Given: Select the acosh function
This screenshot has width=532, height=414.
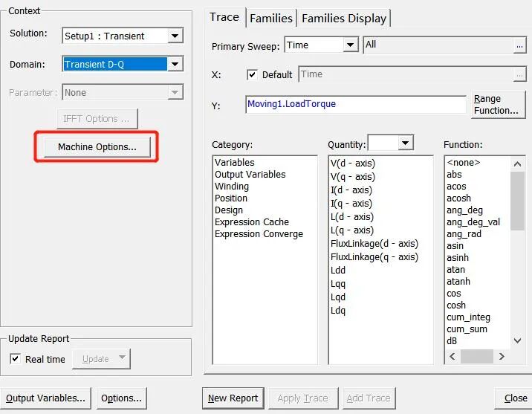Looking at the screenshot, I should [x=458, y=198].
